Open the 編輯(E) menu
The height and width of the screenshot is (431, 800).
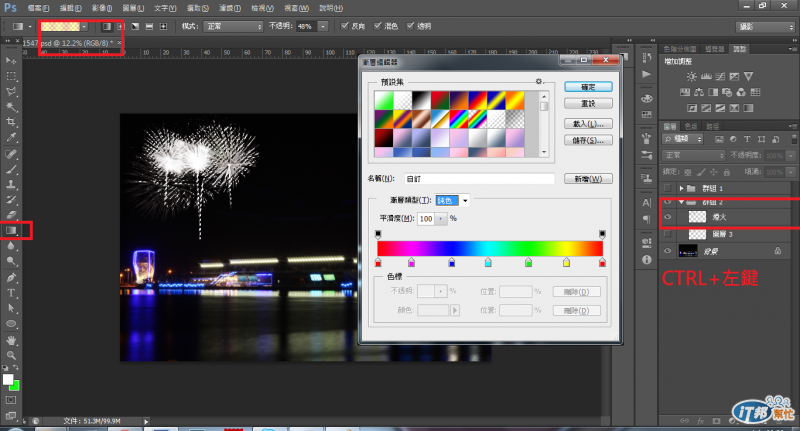[70, 8]
